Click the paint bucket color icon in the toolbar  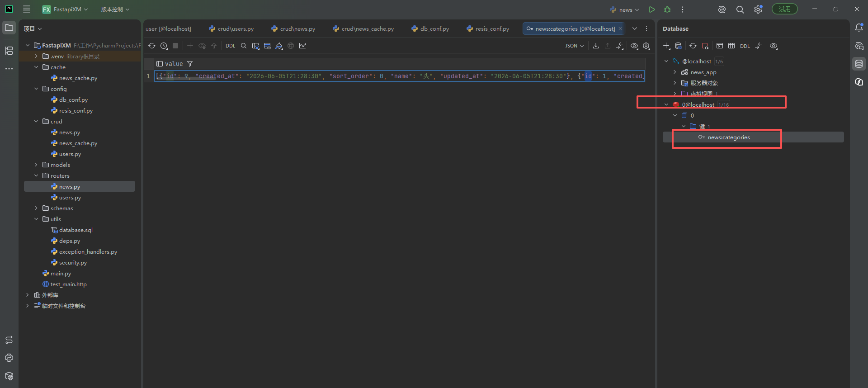(279, 46)
